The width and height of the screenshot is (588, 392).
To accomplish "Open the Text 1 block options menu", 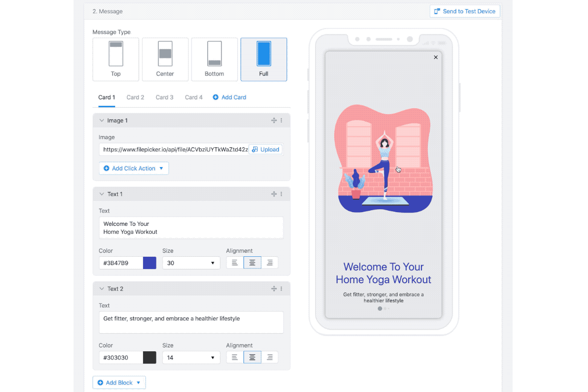I will pyautogui.click(x=281, y=194).
